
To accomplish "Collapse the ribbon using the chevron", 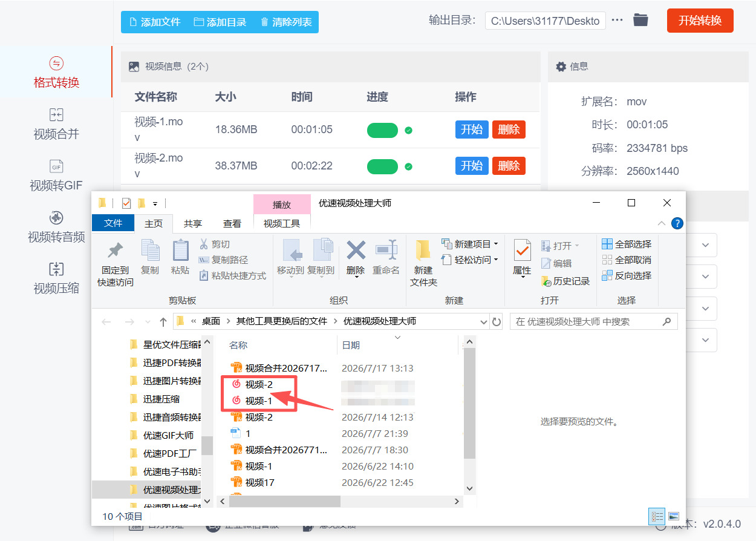I will pyautogui.click(x=662, y=223).
